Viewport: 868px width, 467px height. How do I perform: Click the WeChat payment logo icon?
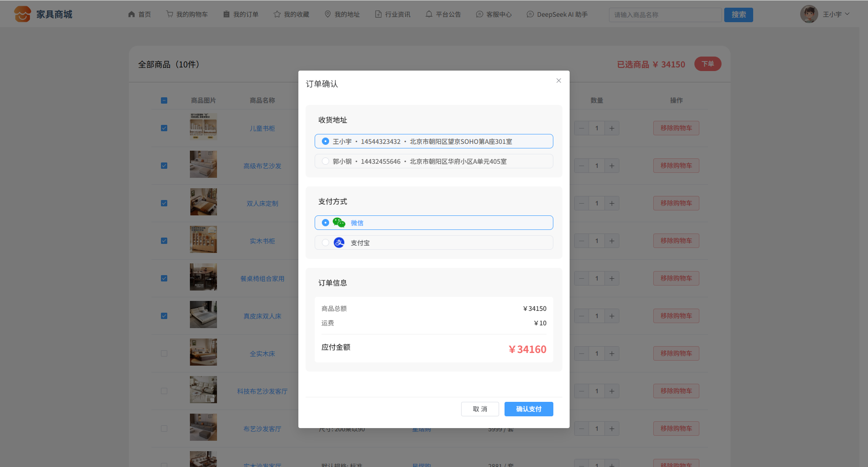339,223
